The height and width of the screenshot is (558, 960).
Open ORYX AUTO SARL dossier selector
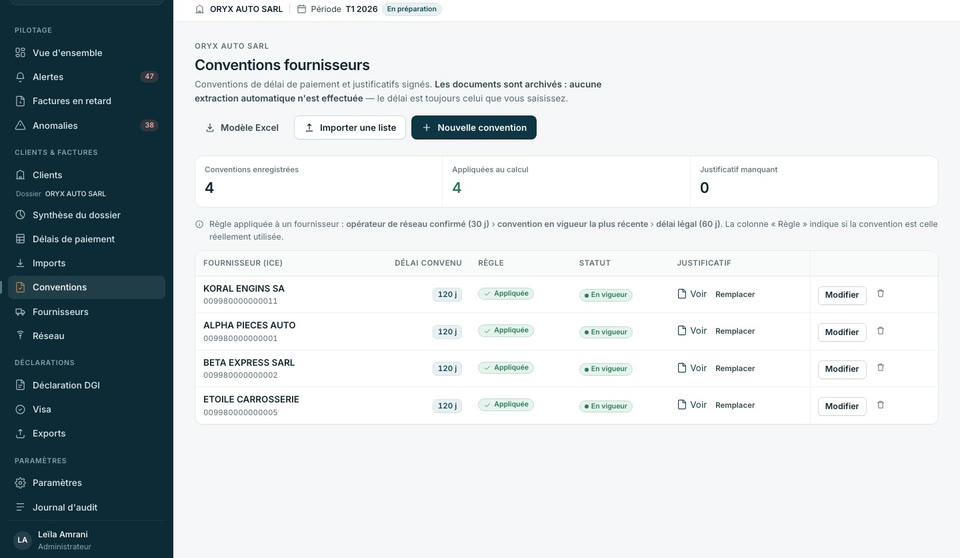pyautogui.click(x=239, y=9)
